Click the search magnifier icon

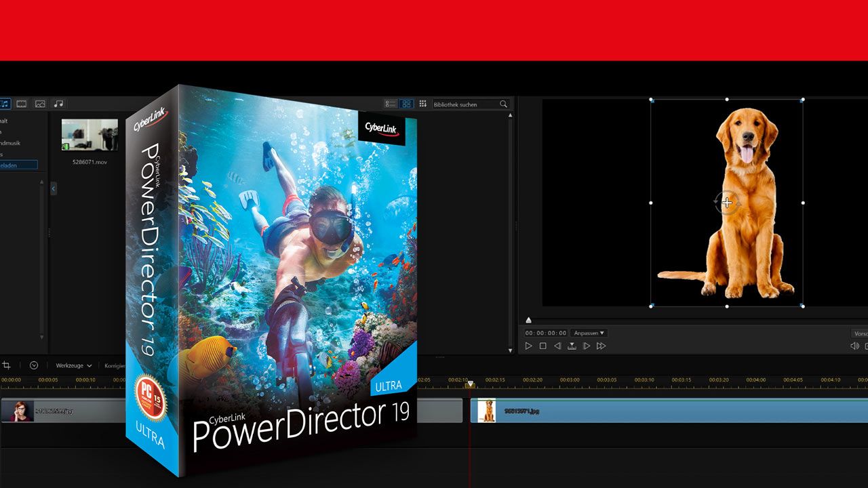pyautogui.click(x=503, y=104)
